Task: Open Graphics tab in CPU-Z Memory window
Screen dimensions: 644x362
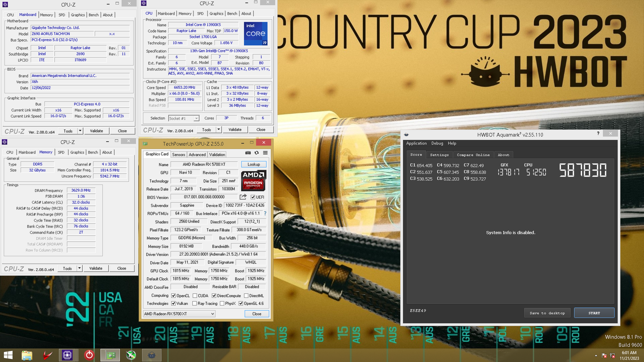Action: [x=77, y=152]
